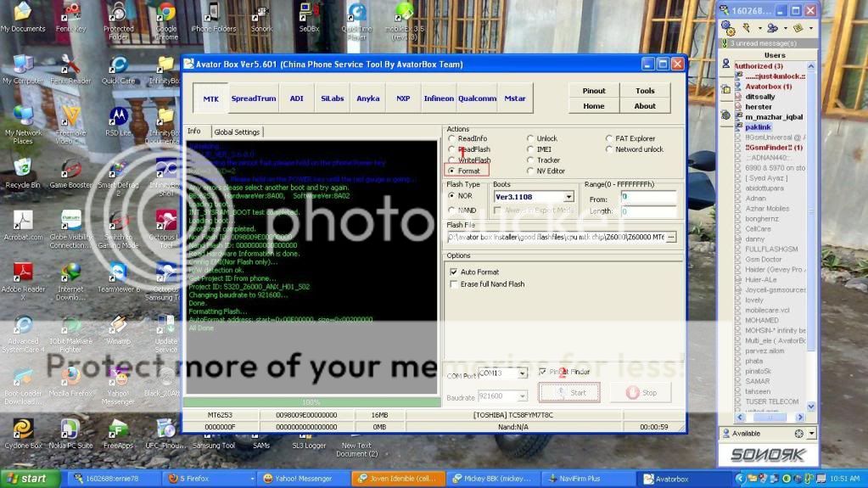Enable Erase full Nand Flash checkbox

click(x=454, y=284)
